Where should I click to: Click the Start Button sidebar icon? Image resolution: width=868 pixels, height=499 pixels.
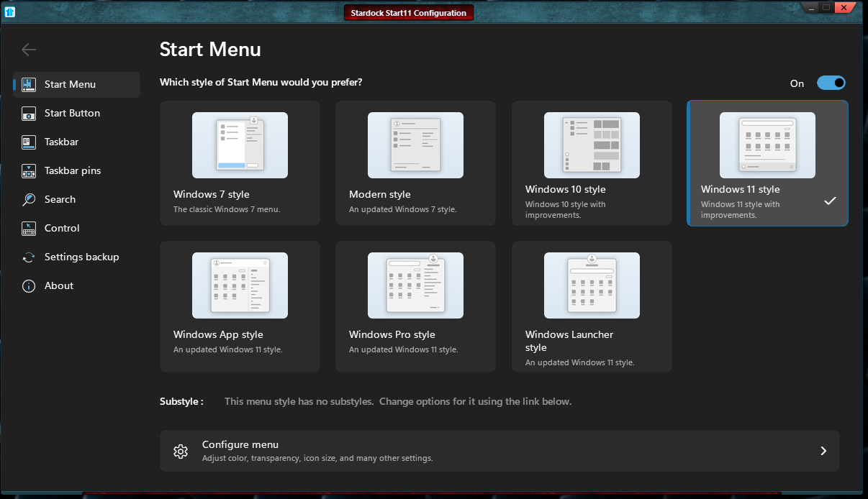click(x=29, y=114)
